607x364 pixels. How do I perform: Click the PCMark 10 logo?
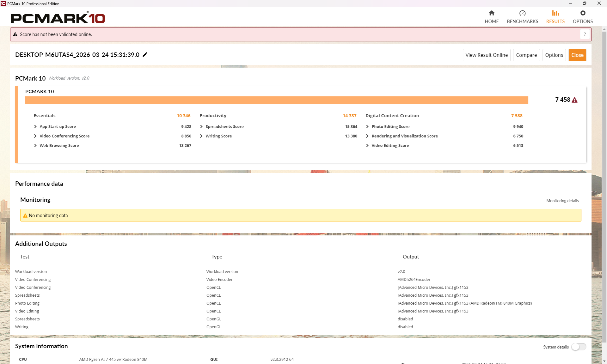click(x=58, y=18)
